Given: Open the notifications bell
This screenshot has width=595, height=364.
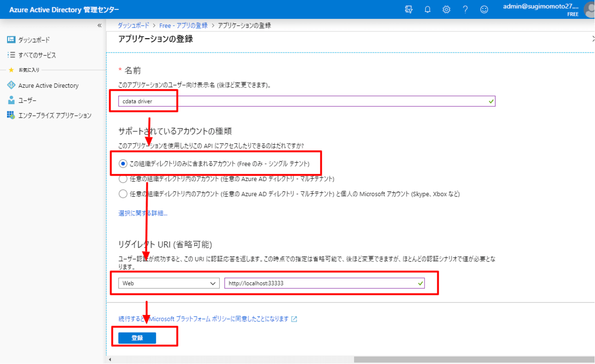Looking at the screenshot, I should [427, 9].
